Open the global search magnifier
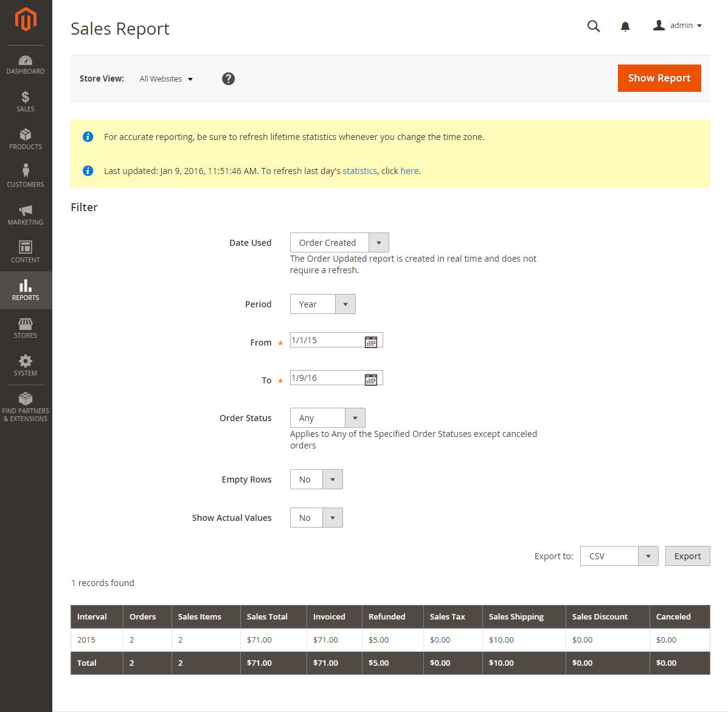 [x=593, y=26]
